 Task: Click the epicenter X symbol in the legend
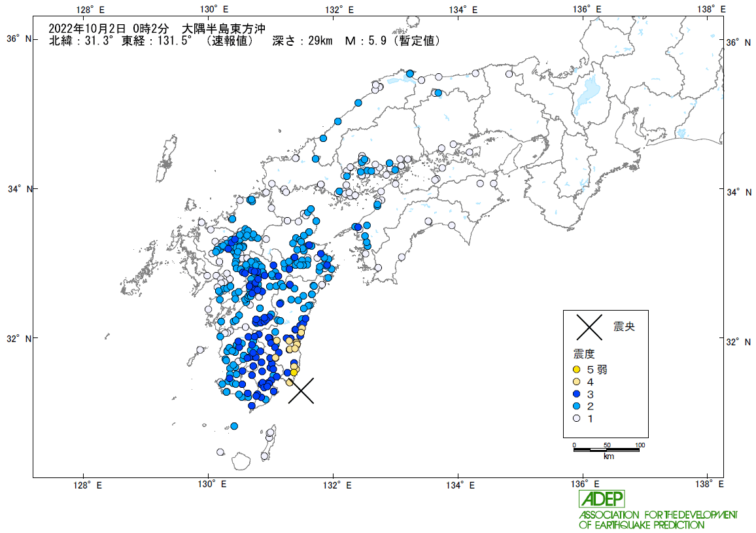(589, 327)
